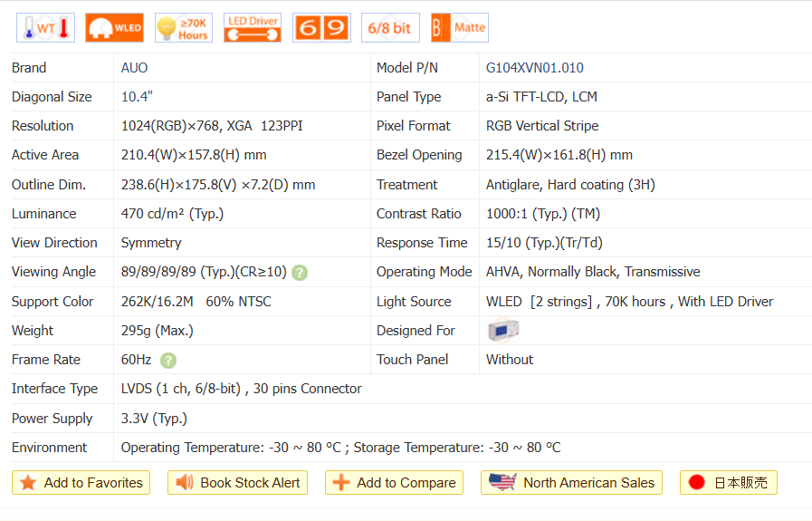Click the Book Stock Alert button
Image resolution: width=812 pixels, height=521 pixels.
pyautogui.click(x=237, y=483)
